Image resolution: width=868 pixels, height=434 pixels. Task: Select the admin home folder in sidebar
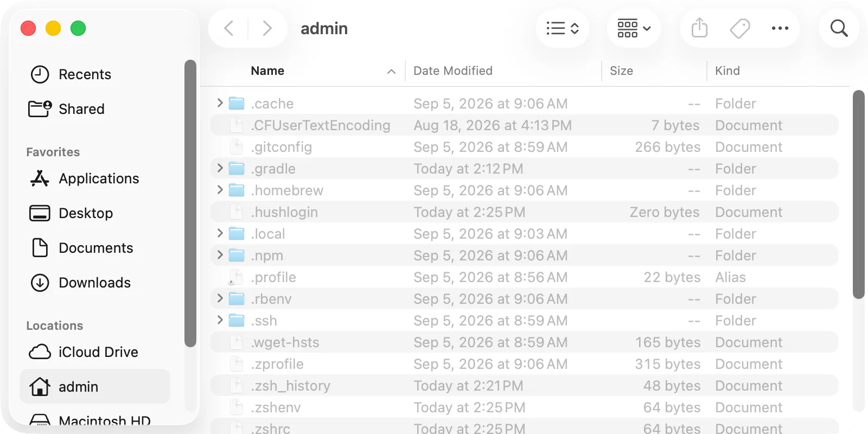95,387
